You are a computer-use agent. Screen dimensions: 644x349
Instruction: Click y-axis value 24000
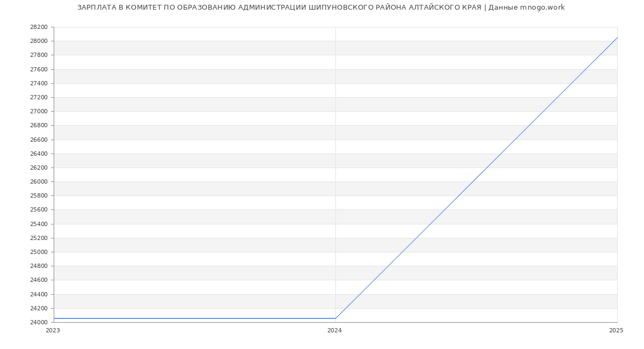coord(39,322)
